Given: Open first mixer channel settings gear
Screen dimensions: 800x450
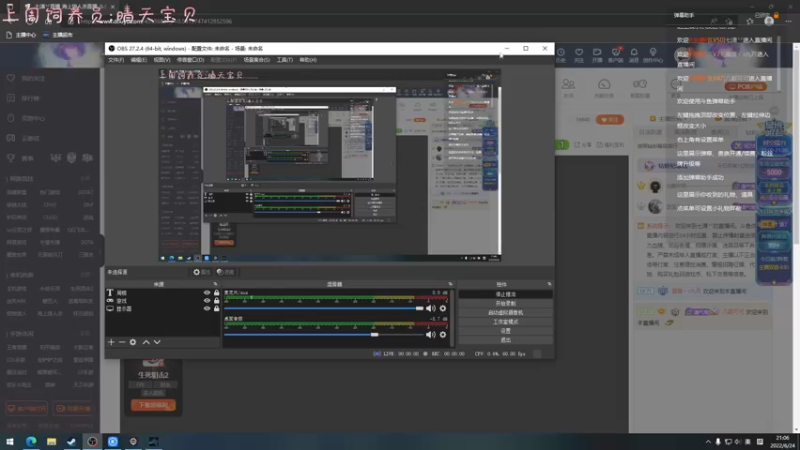Looking at the screenshot, I should click(x=443, y=308).
